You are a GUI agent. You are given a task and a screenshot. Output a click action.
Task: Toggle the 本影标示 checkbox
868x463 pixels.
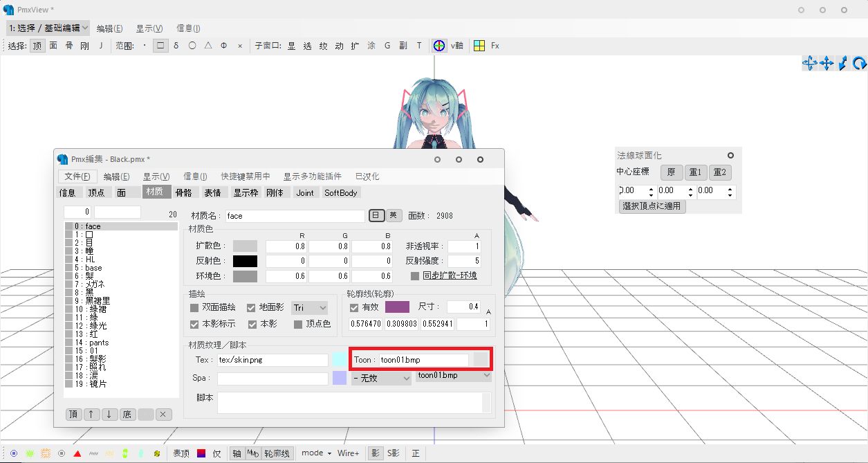pos(194,324)
